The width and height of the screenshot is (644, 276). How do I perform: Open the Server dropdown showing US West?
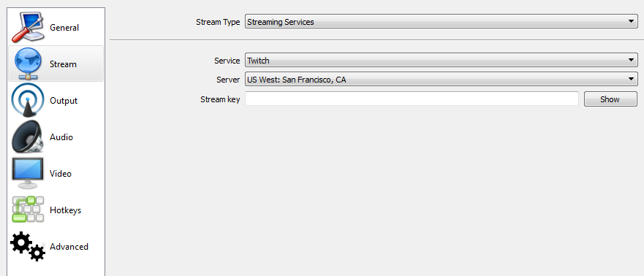click(441, 80)
